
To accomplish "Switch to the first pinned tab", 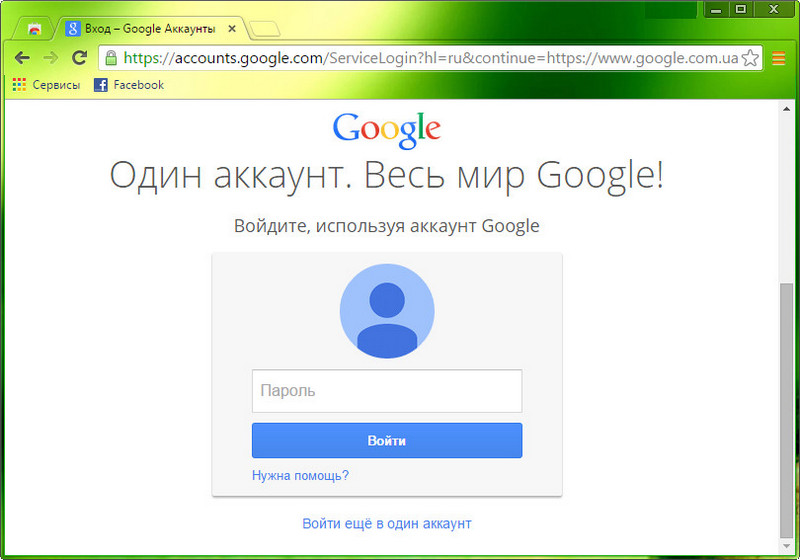I will 34,29.
